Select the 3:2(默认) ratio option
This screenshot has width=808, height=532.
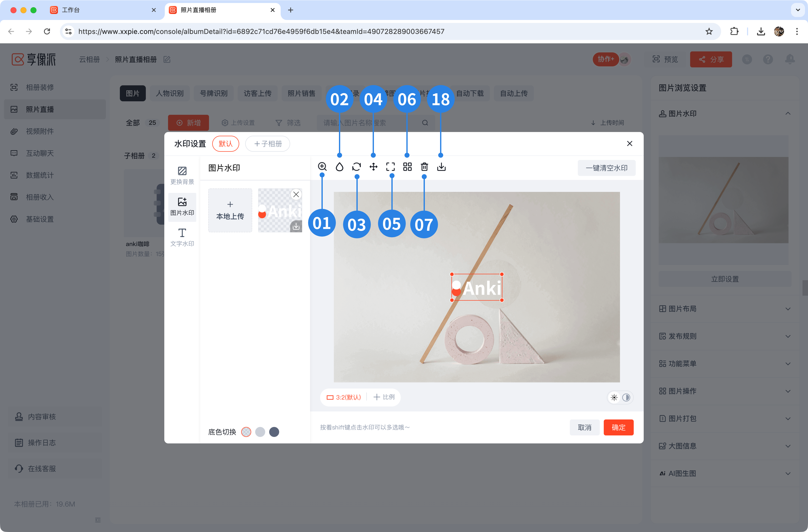(x=344, y=397)
